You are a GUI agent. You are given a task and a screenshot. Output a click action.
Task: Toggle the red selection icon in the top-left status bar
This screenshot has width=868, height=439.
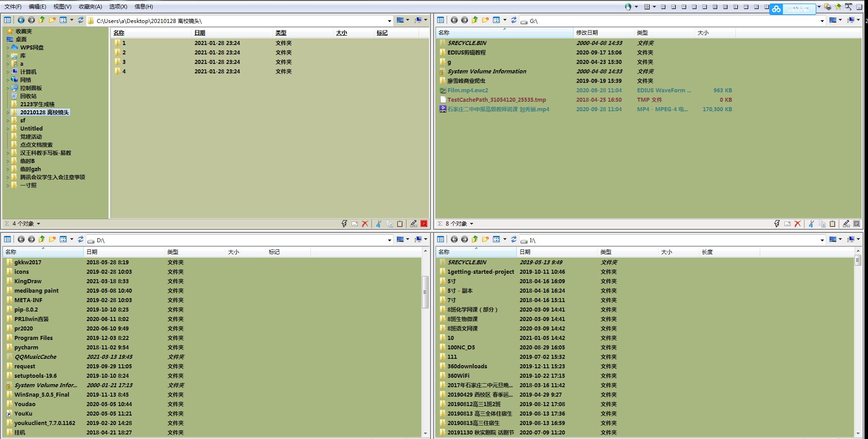424,224
